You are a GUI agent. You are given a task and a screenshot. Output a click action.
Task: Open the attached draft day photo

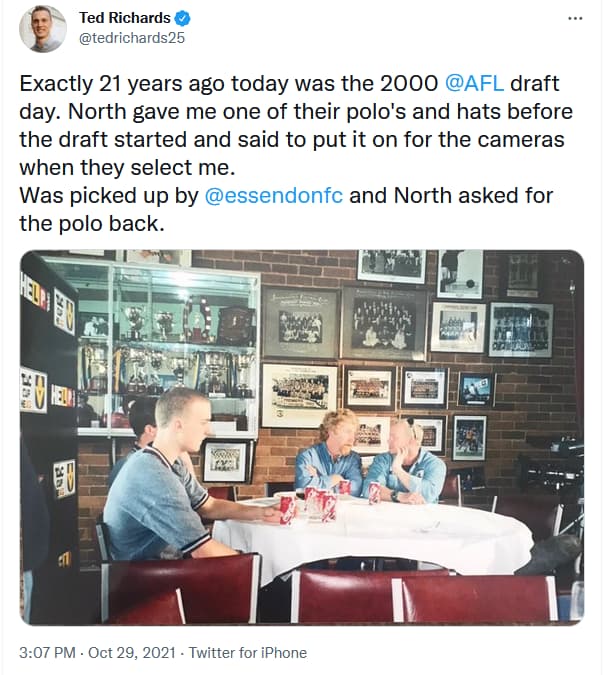(302, 437)
